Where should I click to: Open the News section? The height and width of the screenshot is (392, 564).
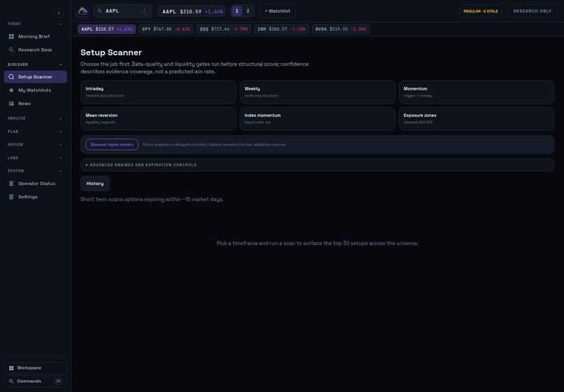pyautogui.click(x=35, y=104)
